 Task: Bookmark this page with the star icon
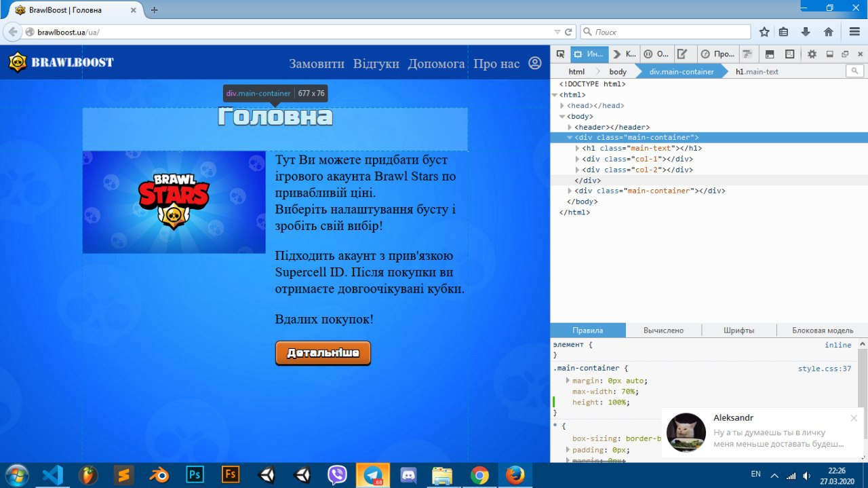click(764, 32)
